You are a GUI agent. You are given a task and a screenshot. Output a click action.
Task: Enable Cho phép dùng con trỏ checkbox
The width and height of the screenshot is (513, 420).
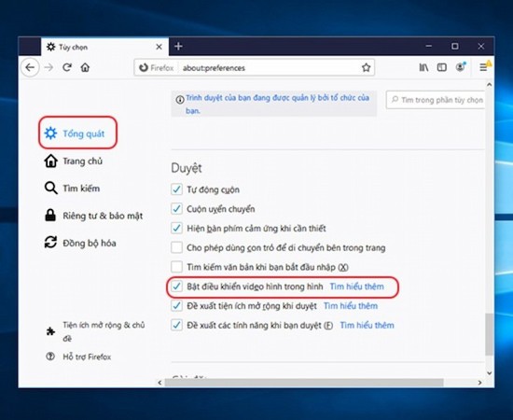(176, 247)
